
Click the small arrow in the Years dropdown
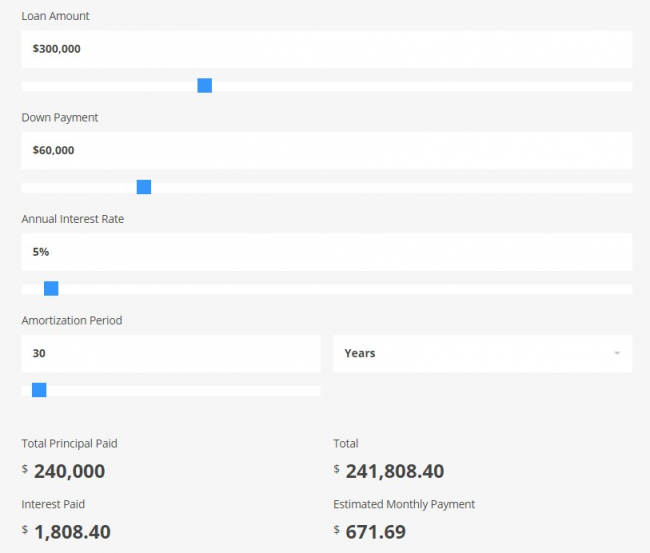(617, 354)
